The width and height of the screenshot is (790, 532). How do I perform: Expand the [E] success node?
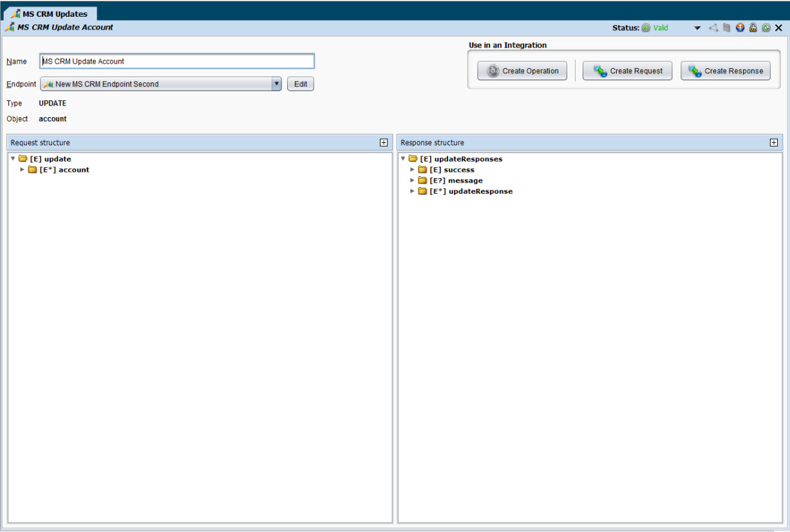point(413,170)
